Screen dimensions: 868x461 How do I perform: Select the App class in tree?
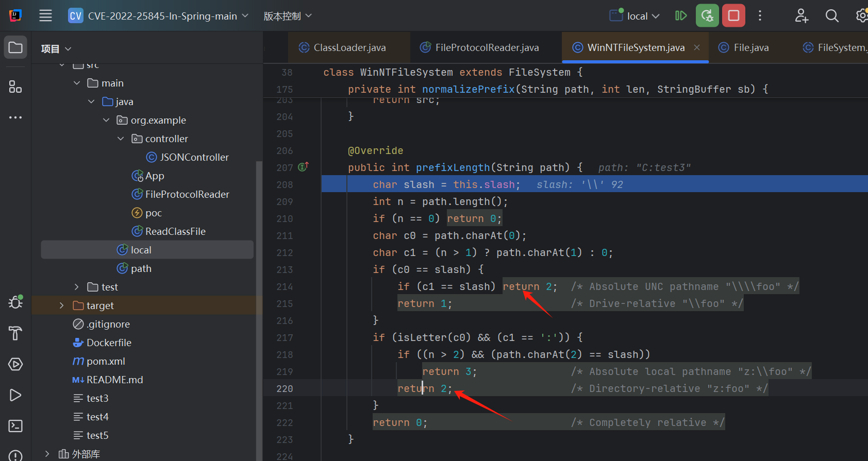click(148, 176)
